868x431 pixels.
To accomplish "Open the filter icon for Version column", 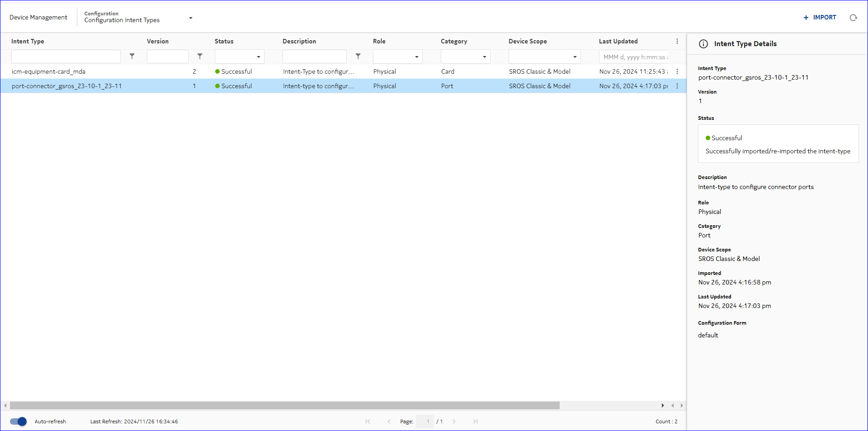I will (x=200, y=57).
